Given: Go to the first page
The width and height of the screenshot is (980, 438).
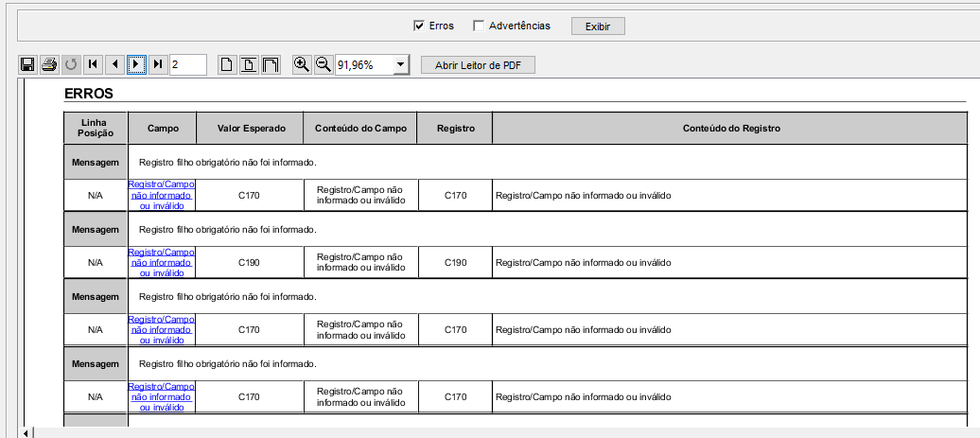Looking at the screenshot, I should (93, 64).
